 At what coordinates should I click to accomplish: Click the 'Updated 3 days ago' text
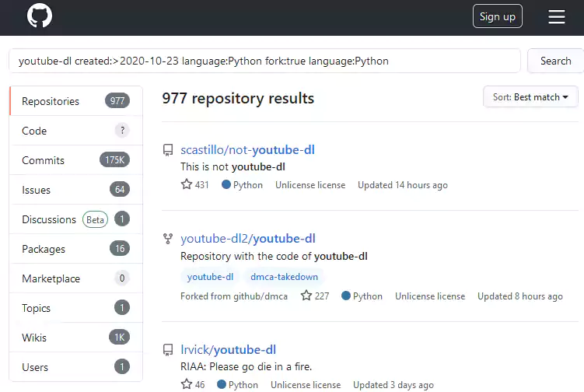coord(393,385)
